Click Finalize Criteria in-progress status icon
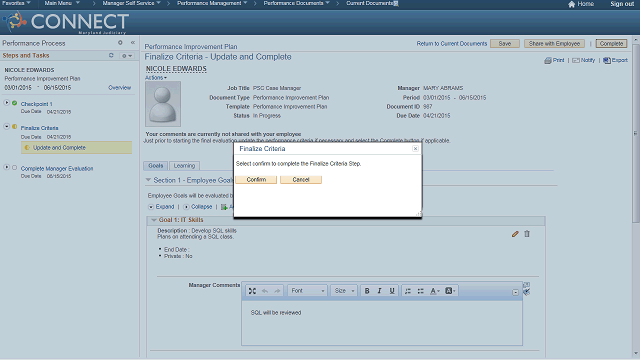The width and height of the screenshot is (640, 360). tap(15, 127)
